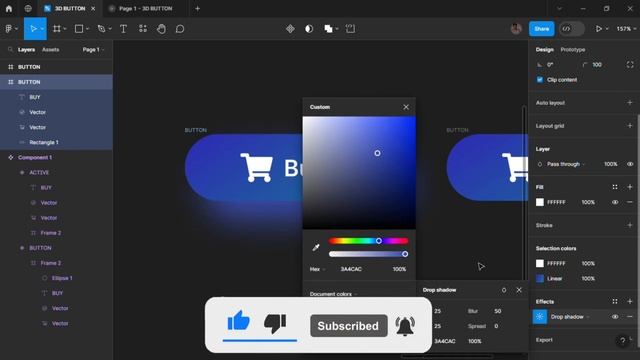This screenshot has height=360, width=640.
Task: Open Effect styles icon
Action: pyautogui.click(x=615, y=302)
